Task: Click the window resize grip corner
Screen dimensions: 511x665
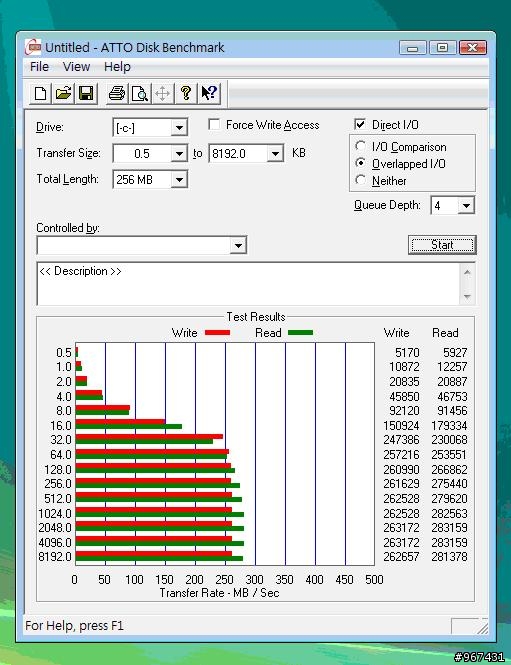Action: tap(482, 628)
